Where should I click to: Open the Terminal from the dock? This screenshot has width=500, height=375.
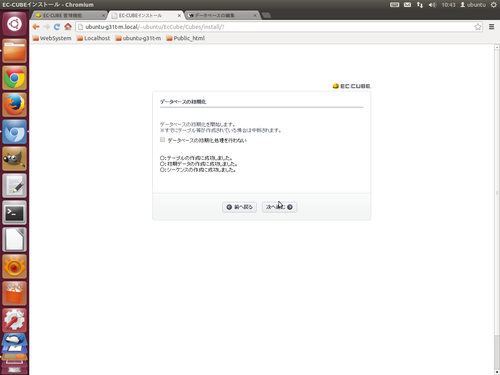14,213
